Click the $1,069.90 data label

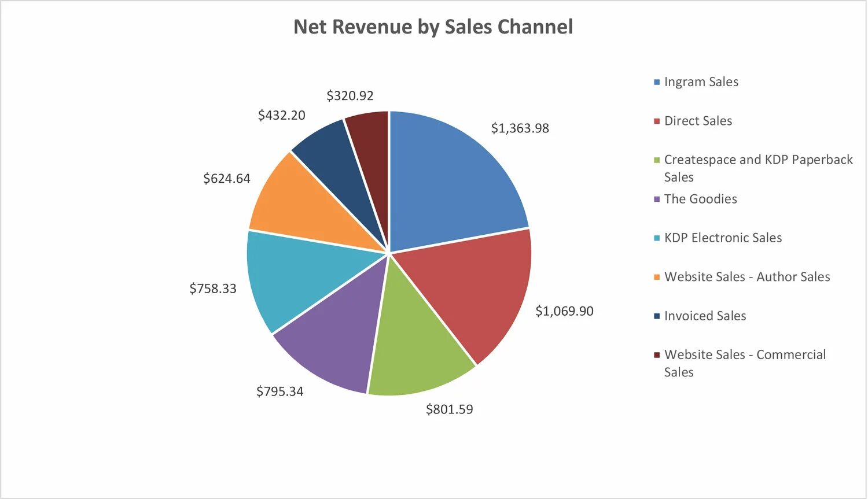(564, 311)
